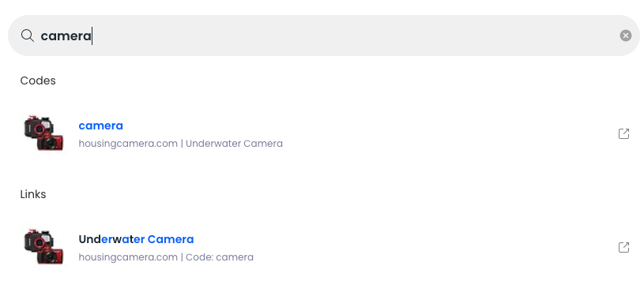644x296 pixels.
Task: Clear the search text with the X button
Action: tap(626, 36)
